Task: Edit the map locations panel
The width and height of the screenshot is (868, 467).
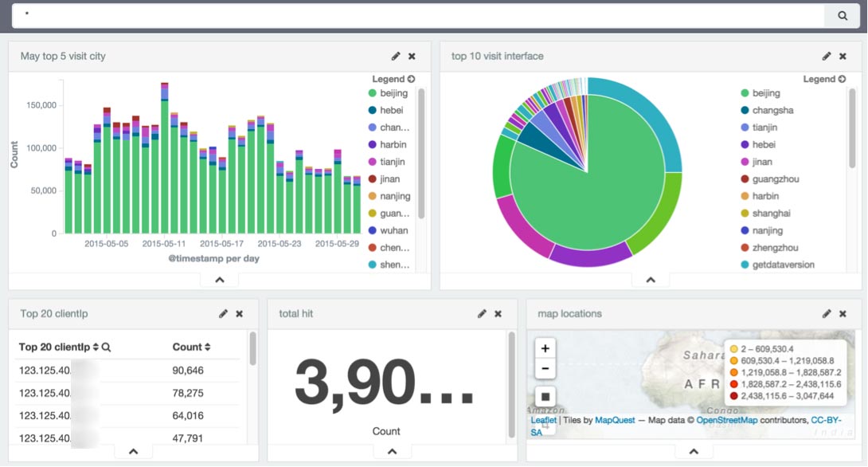Action: [x=826, y=313]
